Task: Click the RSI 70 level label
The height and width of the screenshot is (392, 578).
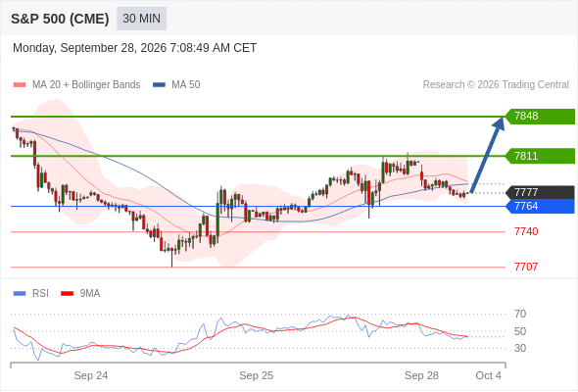Action: pyautogui.click(x=520, y=314)
